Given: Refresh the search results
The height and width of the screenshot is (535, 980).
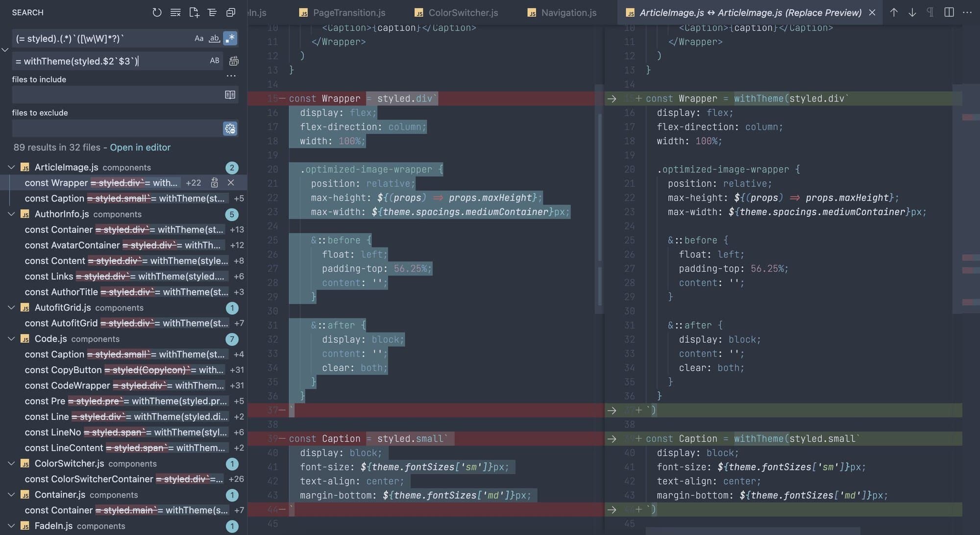Looking at the screenshot, I should [157, 12].
